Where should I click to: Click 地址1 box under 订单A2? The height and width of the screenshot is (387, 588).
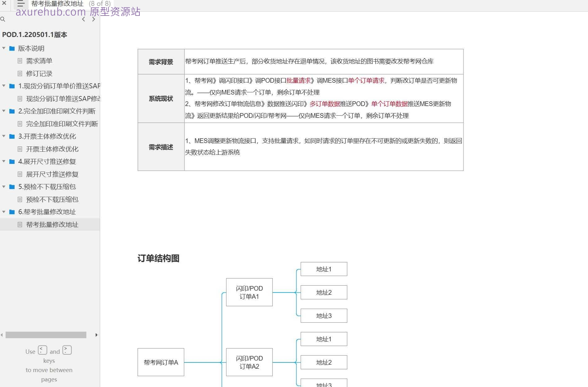324,339
